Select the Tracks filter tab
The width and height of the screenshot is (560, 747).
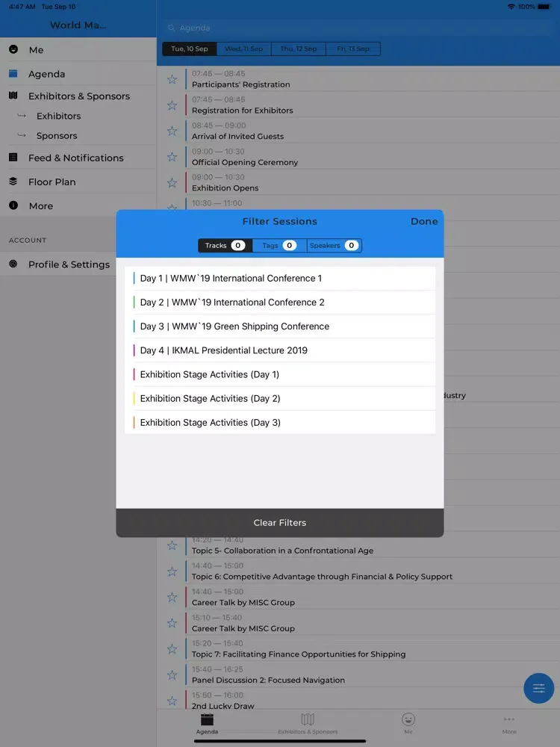pyautogui.click(x=225, y=245)
